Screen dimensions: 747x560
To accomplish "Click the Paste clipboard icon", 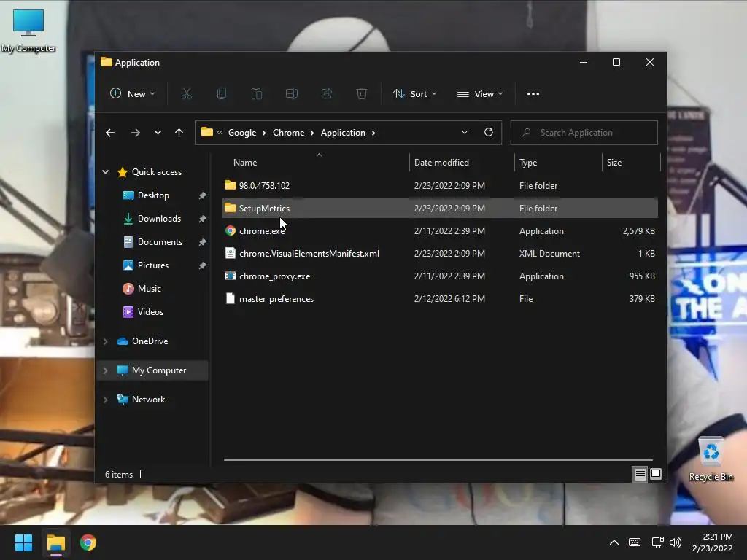I will [257, 93].
